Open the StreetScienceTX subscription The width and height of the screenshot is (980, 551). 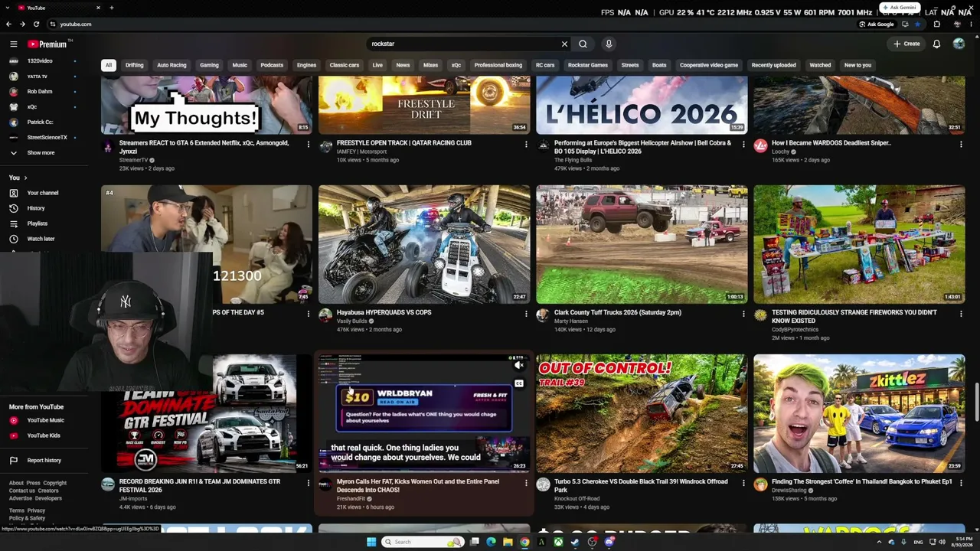[47, 138]
